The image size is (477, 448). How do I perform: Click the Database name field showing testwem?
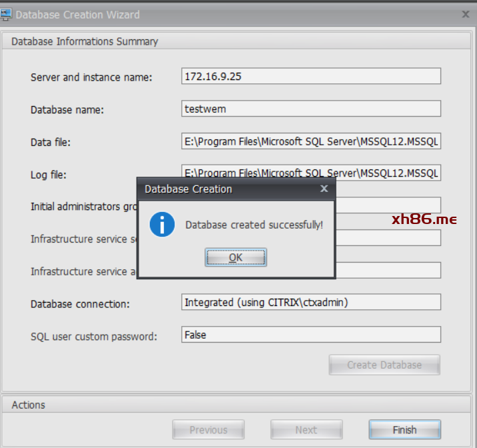[x=310, y=109]
